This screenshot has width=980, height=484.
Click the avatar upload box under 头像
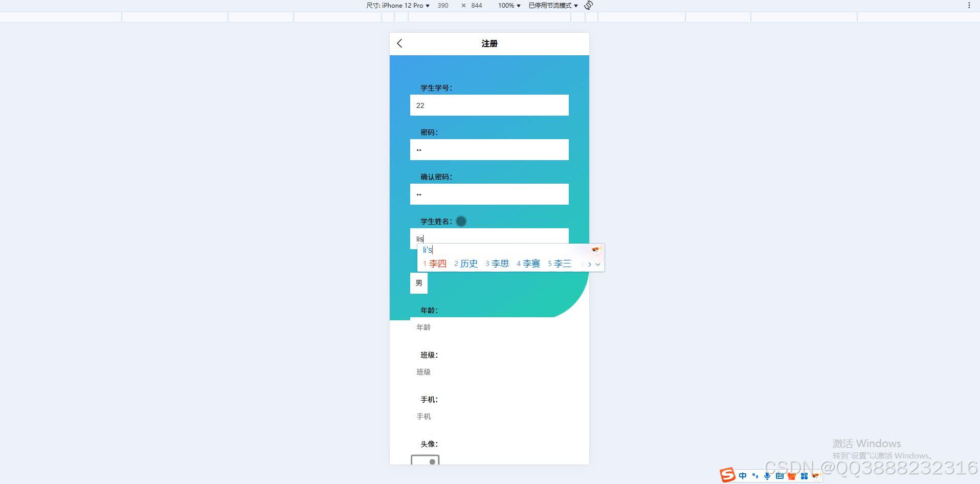click(425, 461)
